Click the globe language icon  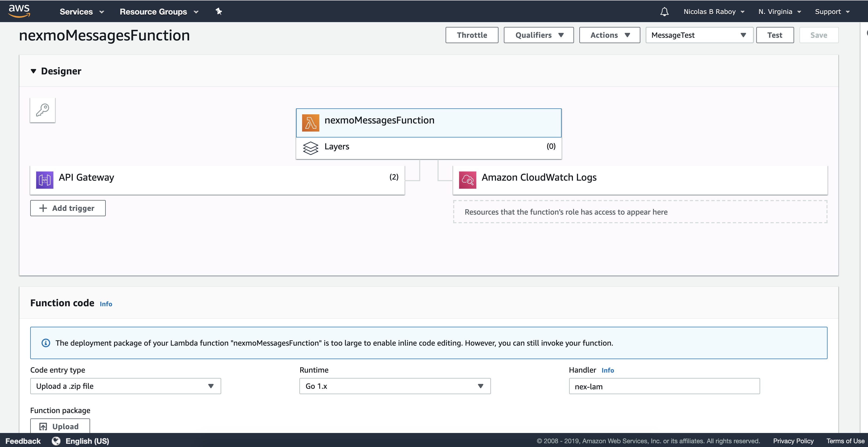click(x=56, y=441)
